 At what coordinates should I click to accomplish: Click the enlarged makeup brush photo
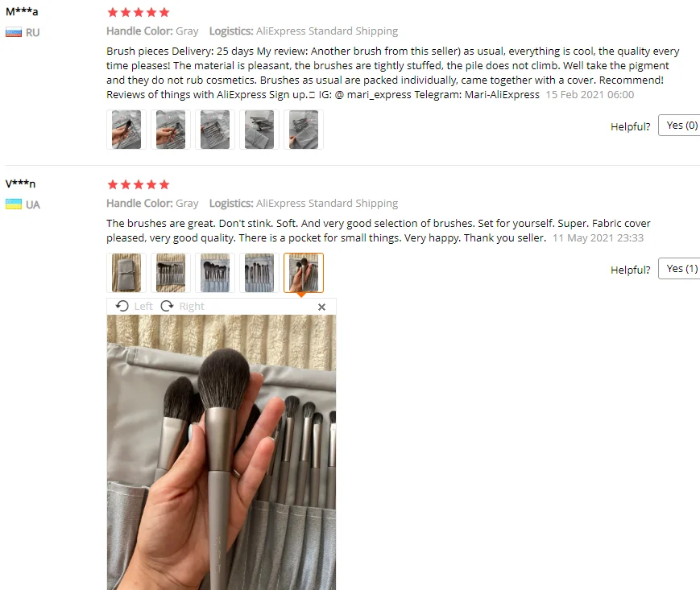click(222, 452)
